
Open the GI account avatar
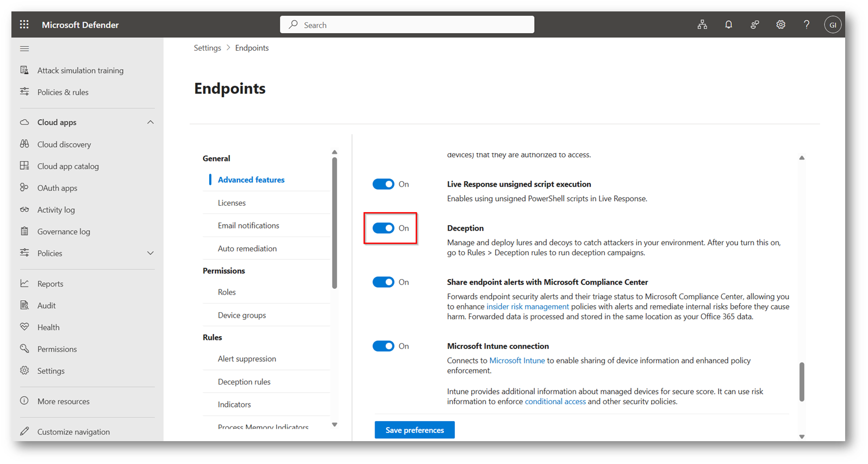(x=833, y=24)
